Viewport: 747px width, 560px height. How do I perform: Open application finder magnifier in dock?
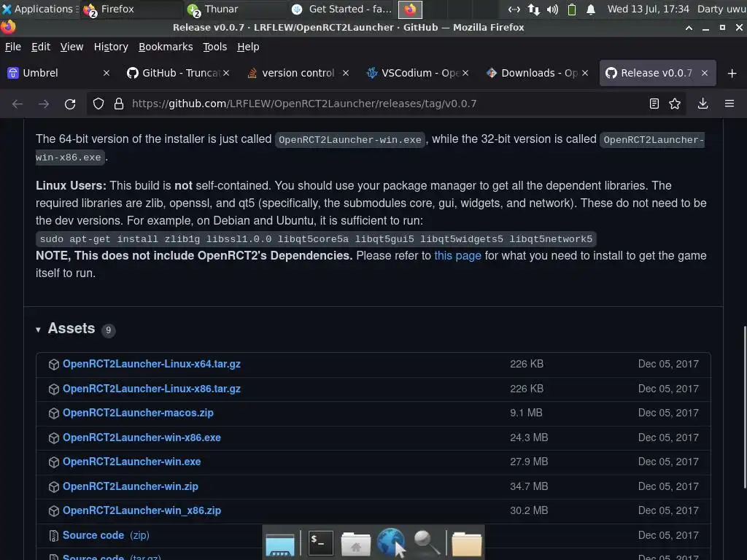point(426,542)
